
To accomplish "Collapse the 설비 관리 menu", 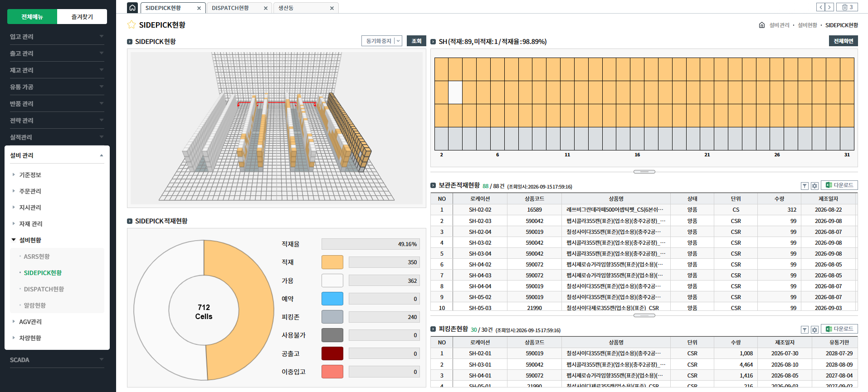I will tap(57, 155).
